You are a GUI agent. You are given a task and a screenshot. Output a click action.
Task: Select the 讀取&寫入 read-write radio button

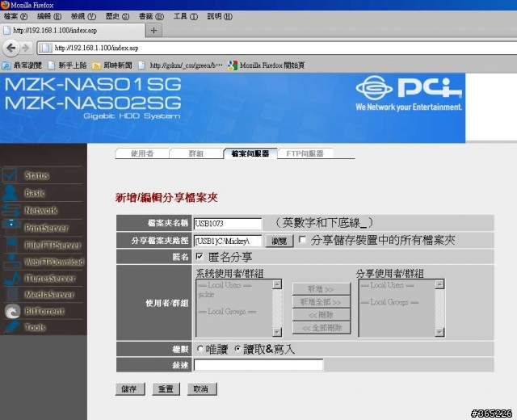237,348
